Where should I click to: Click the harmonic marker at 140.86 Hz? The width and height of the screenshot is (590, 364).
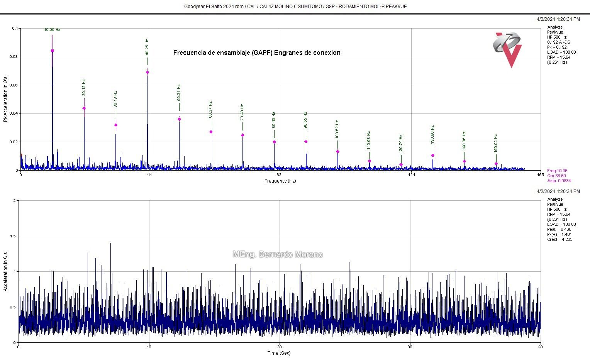pyautogui.click(x=464, y=161)
